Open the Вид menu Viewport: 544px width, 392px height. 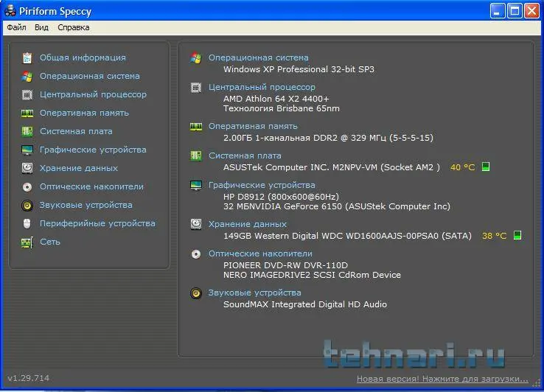[41, 27]
